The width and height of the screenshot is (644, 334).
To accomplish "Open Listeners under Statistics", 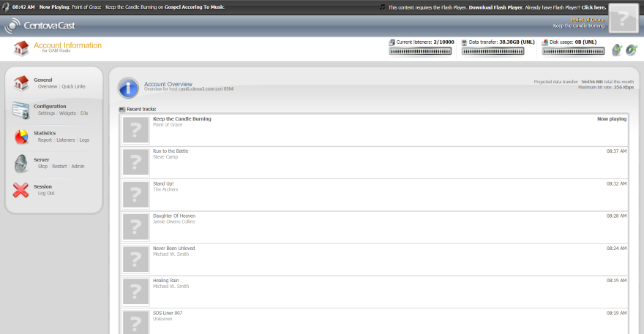I will tap(66, 140).
